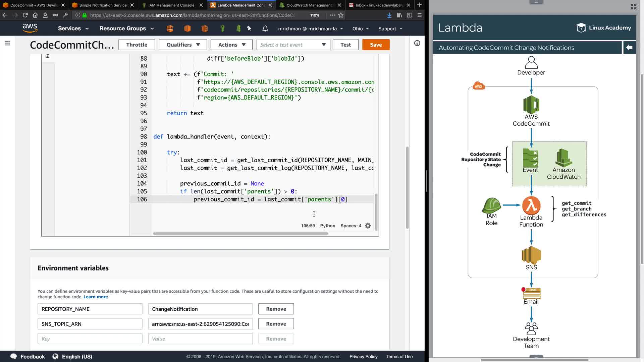Click the pin shortcut icon in navbar
The height and width of the screenshot is (362, 644).
click(249, 28)
